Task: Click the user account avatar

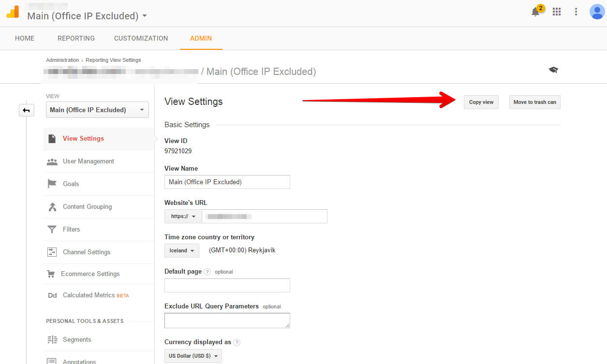Action: point(597,12)
